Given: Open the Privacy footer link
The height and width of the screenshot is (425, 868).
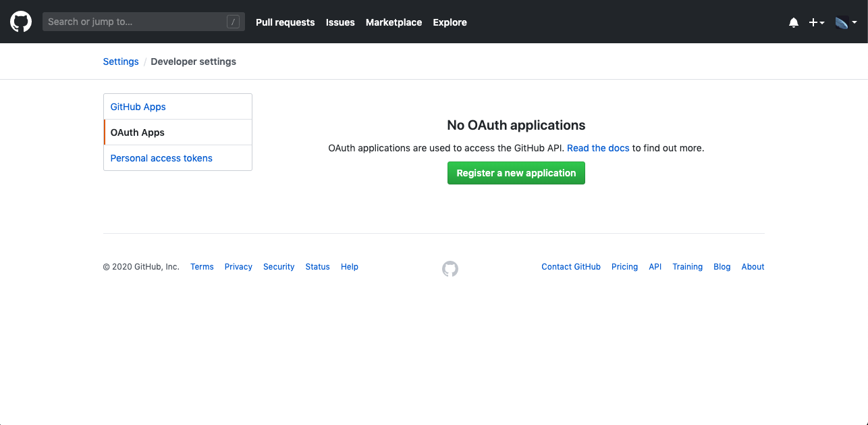Looking at the screenshot, I should 238,267.
